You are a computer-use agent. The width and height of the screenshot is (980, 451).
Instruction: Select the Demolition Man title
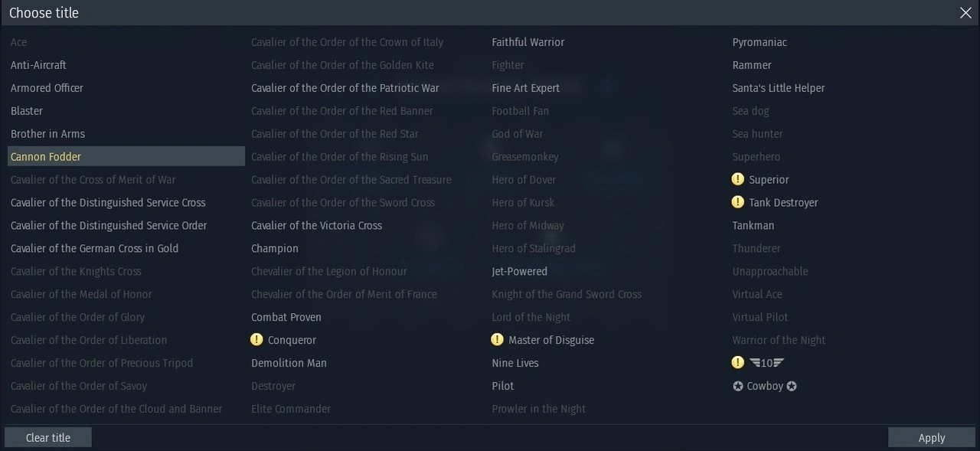point(289,363)
